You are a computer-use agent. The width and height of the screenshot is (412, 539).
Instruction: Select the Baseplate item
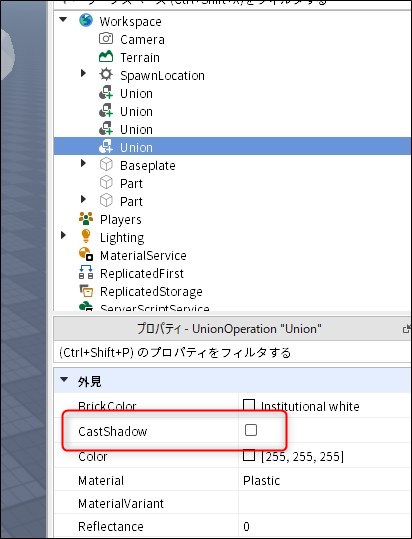coord(148,165)
